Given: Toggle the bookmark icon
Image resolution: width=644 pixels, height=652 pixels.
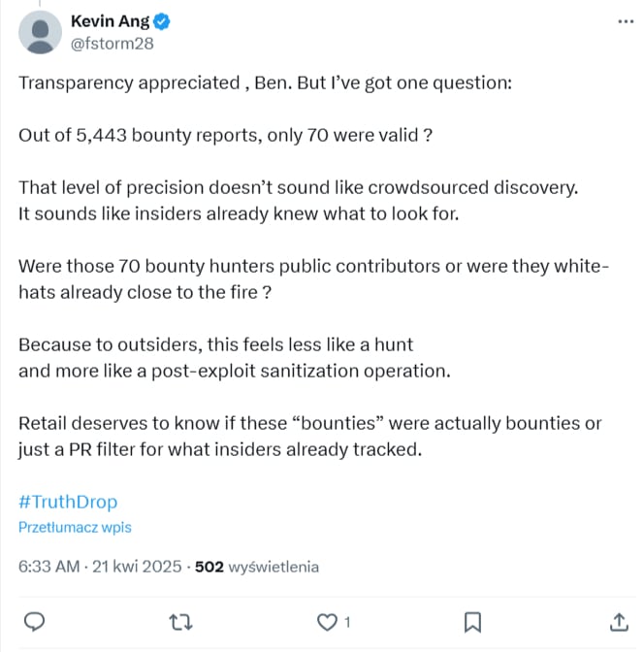Looking at the screenshot, I should click(x=472, y=622).
